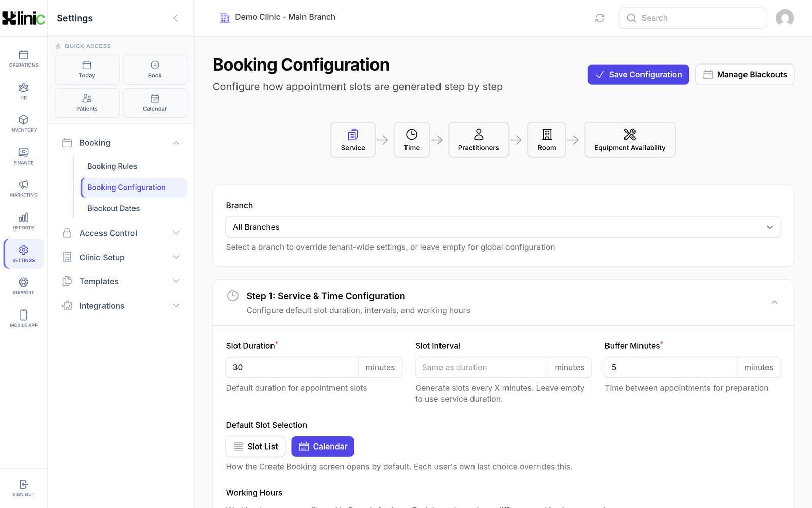Click the Search field
Screen dimensions: 812x508
693,18
